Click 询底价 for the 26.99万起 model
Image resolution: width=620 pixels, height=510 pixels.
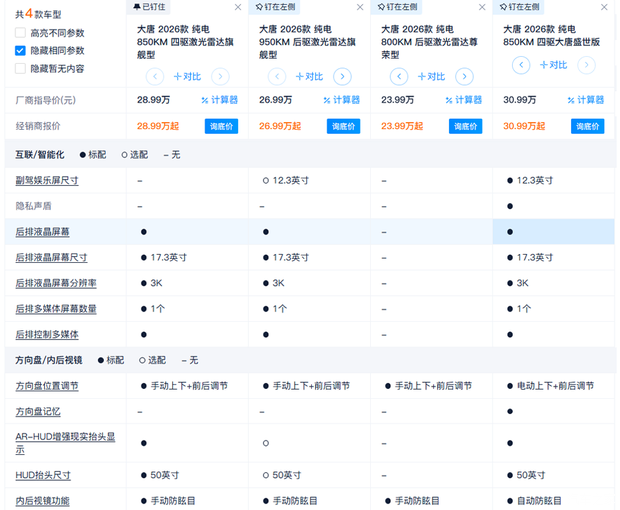(x=344, y=126)
